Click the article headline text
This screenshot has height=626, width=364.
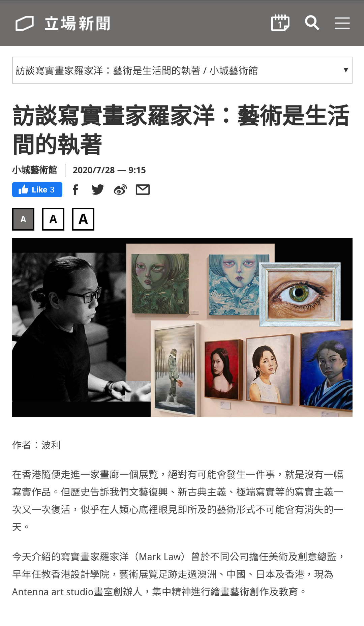(181, 130)
